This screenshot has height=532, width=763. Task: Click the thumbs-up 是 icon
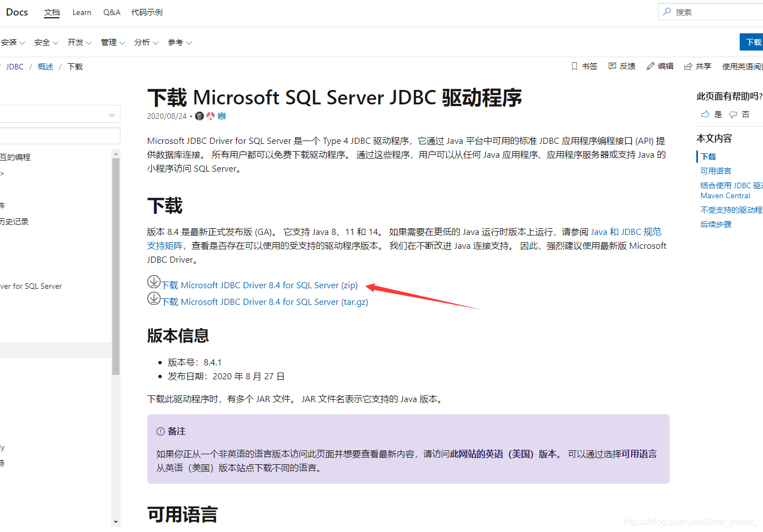click(x=705, y=114)
